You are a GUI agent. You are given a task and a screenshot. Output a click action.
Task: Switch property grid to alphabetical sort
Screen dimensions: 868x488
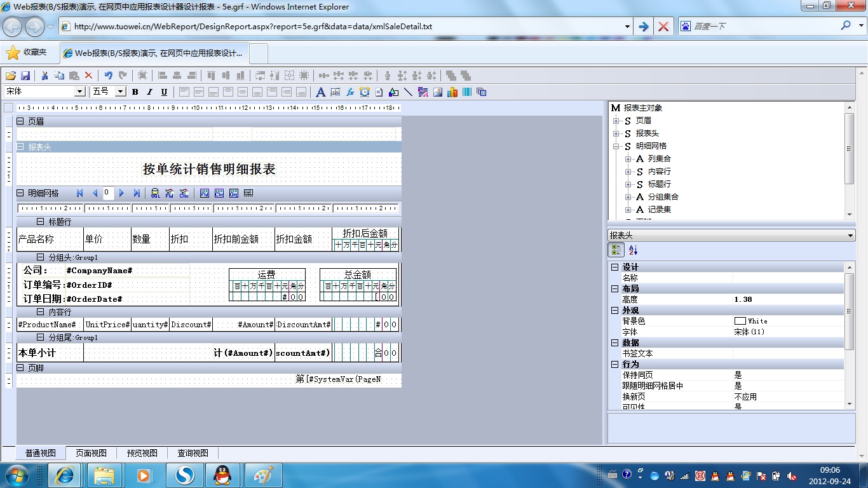point(633,250)
